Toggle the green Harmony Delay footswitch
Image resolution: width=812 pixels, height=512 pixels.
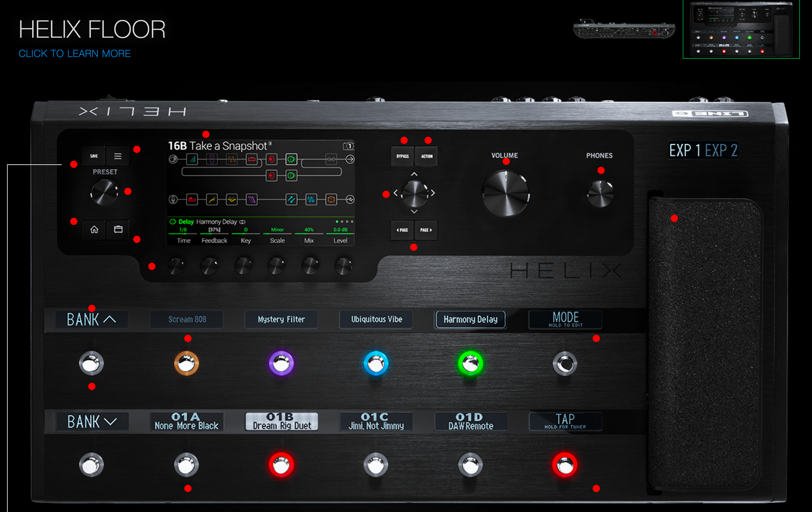470,364
